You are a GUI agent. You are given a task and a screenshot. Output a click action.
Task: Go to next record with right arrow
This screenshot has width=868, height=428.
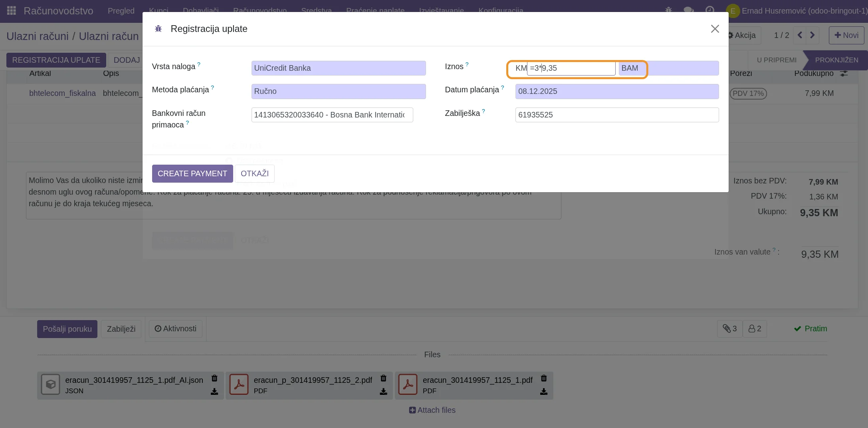click(813, 35)
